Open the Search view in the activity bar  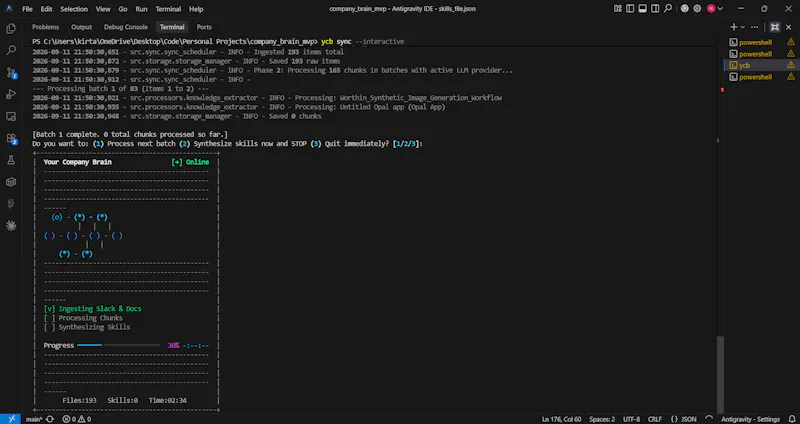click(11, 51)
